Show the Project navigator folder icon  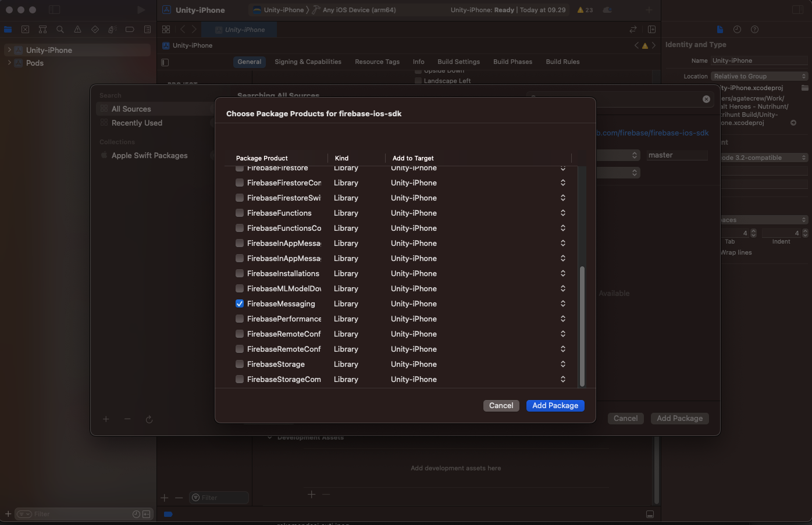coord(8,29)
